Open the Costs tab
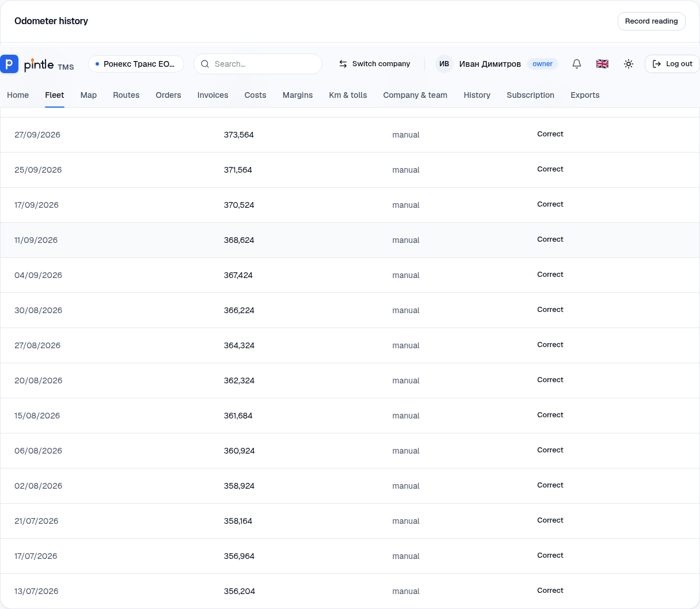 [256, 95]
